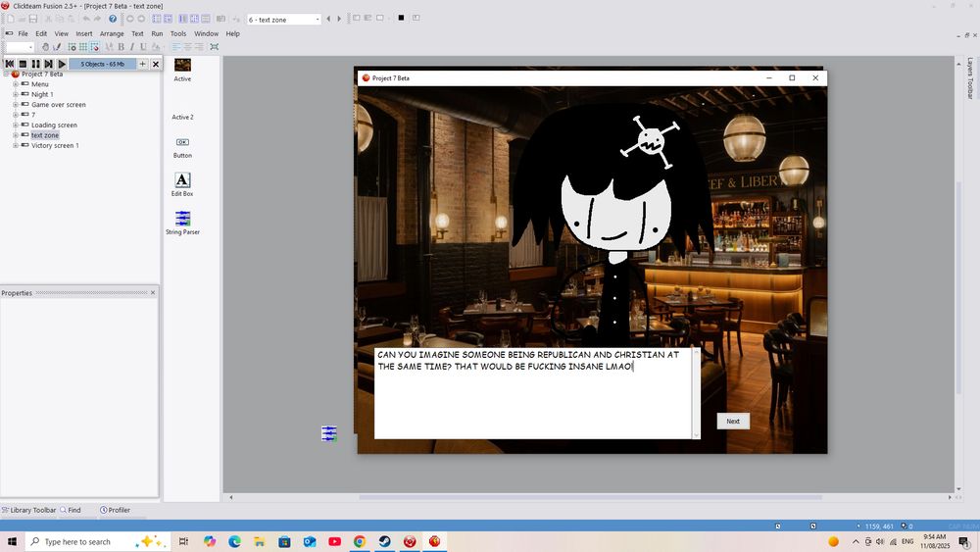Click the blue Help question mark icon
This screenshot has height=552, width=980.
point(113,19)
